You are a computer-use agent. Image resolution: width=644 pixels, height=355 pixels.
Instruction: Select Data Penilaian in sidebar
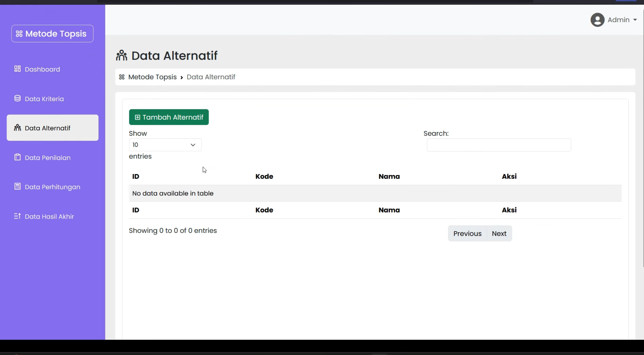[x=52, y=158]
